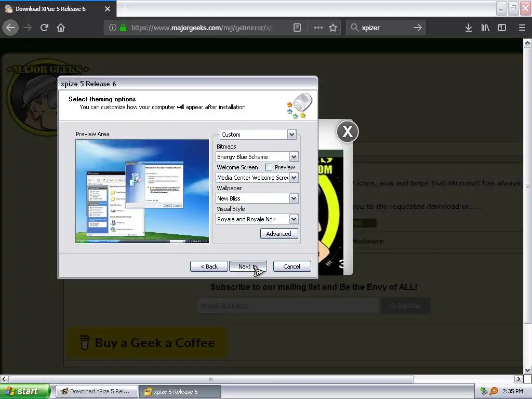This screenshot has width=532, height=399.
Task: Submit search with the arrow icon
Action: point(418,28)
